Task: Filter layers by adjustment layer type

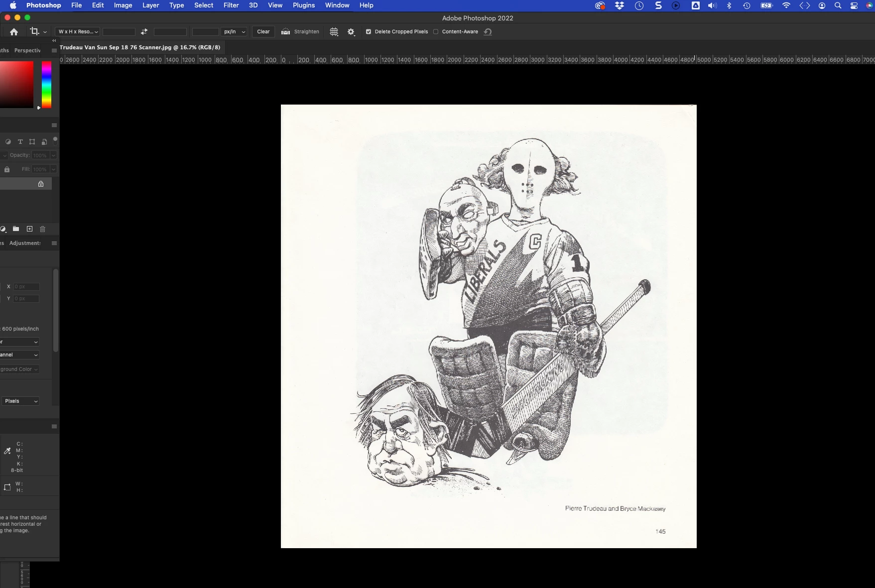Action: coord(8,142)
